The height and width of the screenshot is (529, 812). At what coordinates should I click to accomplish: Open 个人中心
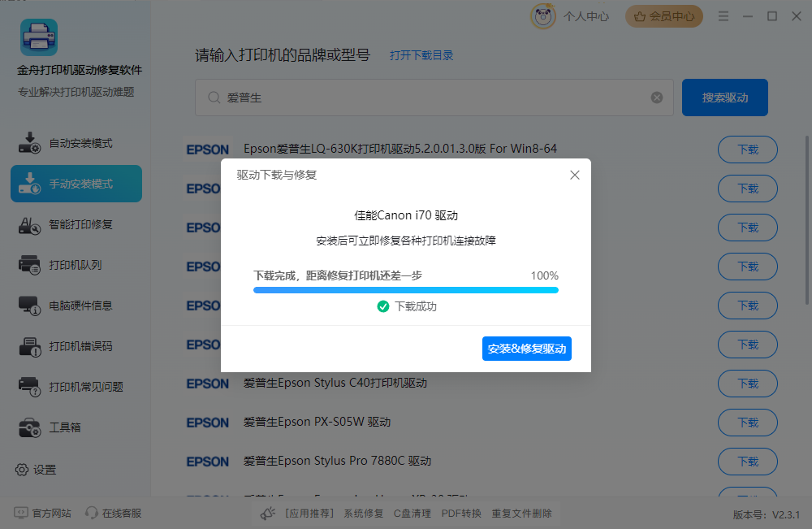coord(586,16)
